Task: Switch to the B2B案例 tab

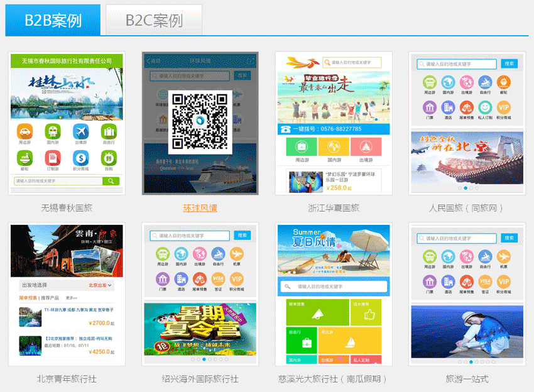Action: tap(53, 19)
